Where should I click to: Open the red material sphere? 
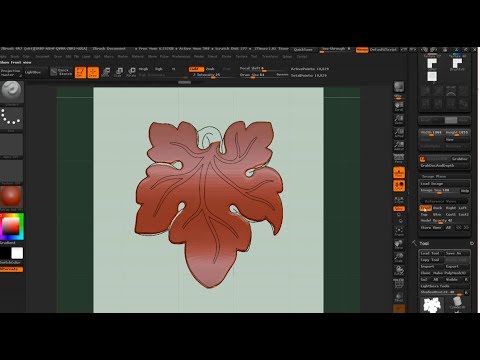[x=11, y=196]
